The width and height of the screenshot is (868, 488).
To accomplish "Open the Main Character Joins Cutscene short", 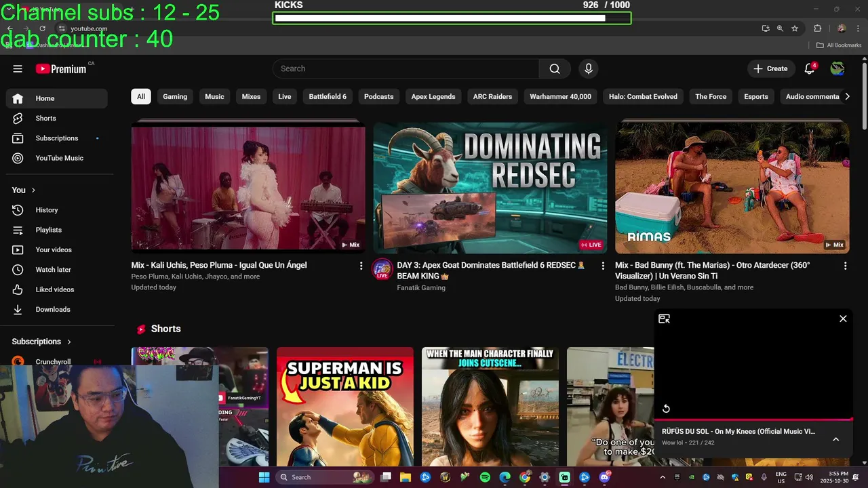I will point(490,407).
